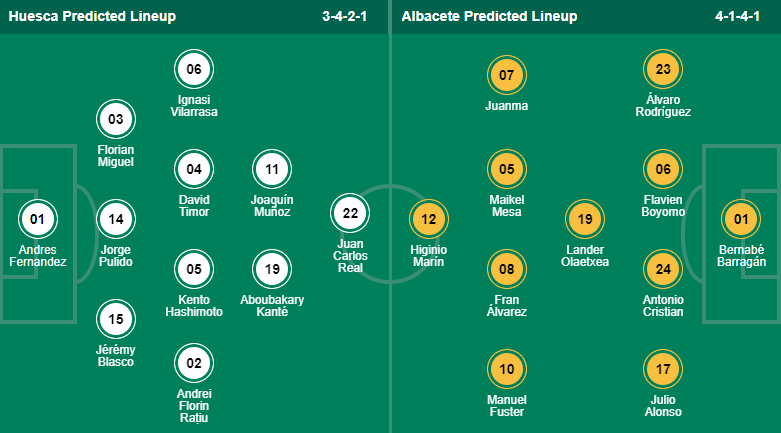Select Aboubakary Kanté's number 19 white badge

[x=272, y=268]
